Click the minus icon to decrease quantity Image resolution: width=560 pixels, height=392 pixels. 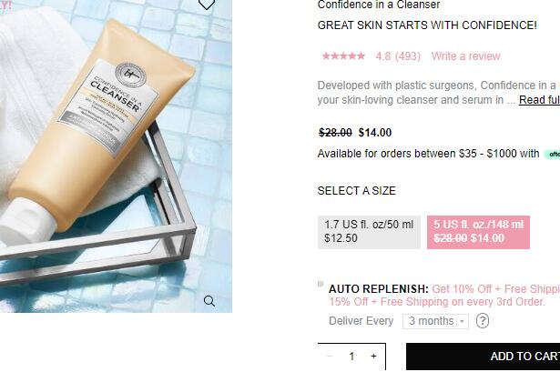(x=330, y=356)
